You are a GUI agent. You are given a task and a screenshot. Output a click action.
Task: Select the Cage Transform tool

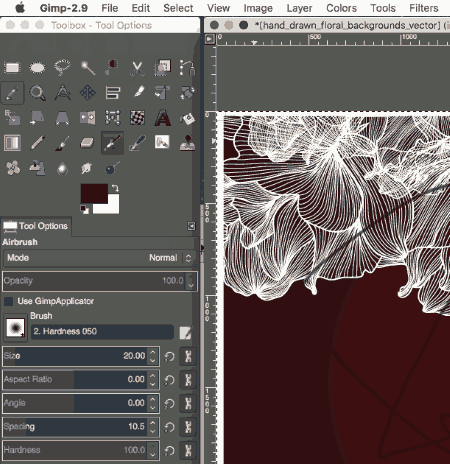coord(112,118)
